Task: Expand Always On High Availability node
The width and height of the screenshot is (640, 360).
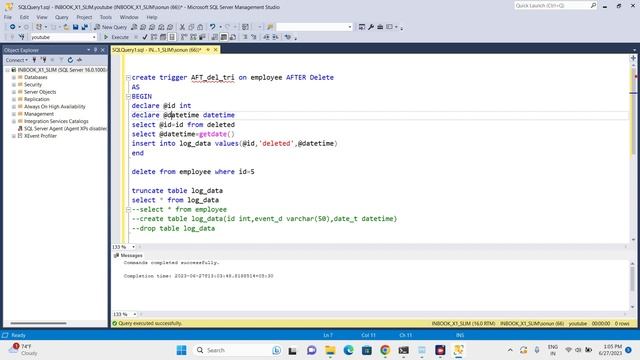Action: [14, 107]
